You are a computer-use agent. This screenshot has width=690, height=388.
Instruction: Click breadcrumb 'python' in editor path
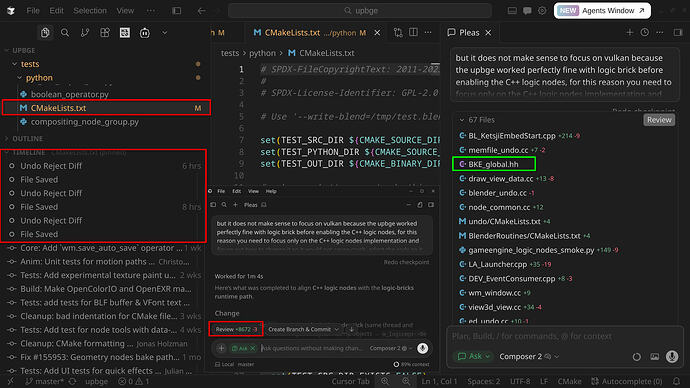262,53
